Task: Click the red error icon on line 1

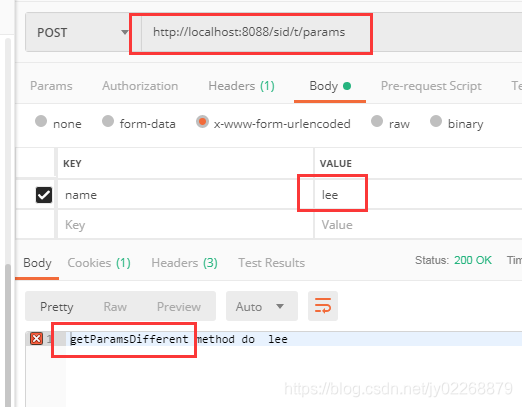Action: [36, 339]
